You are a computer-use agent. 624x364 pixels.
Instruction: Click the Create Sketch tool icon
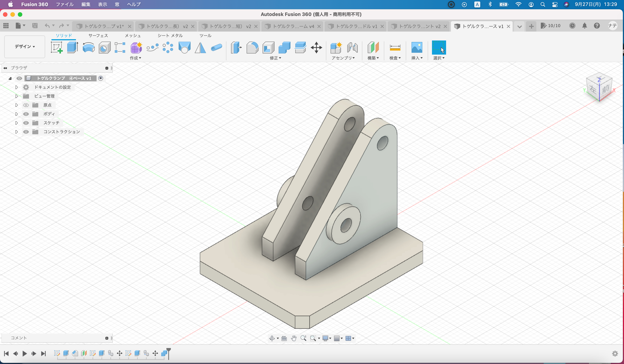(56, 47)
